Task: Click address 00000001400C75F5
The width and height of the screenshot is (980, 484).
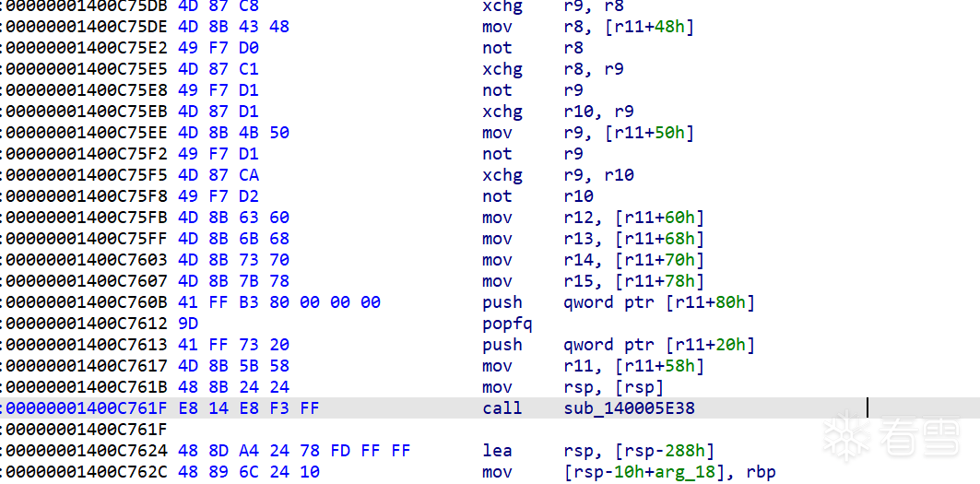Action: [87, 175]
